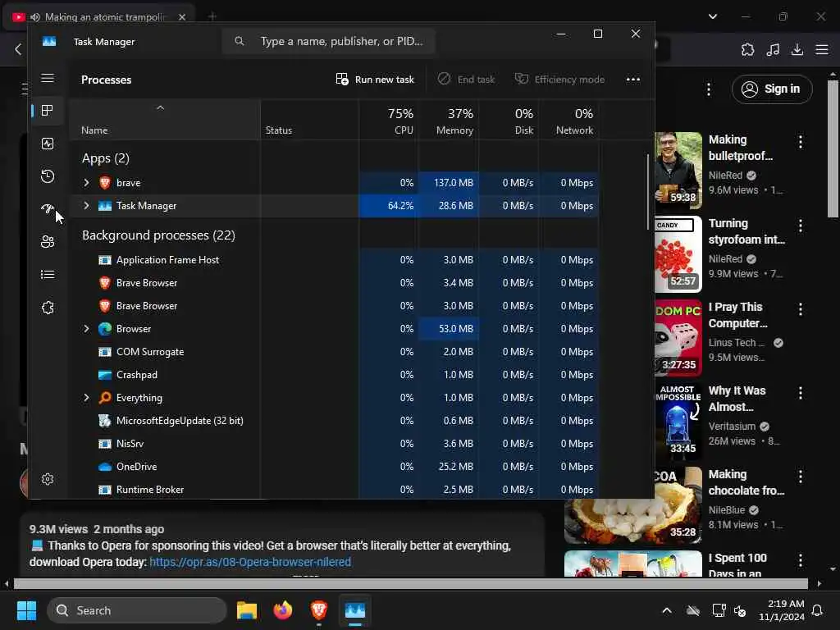Open Task Manager settings gear
Viewport: 840px width, 630px height.
[x=48, y=479]
